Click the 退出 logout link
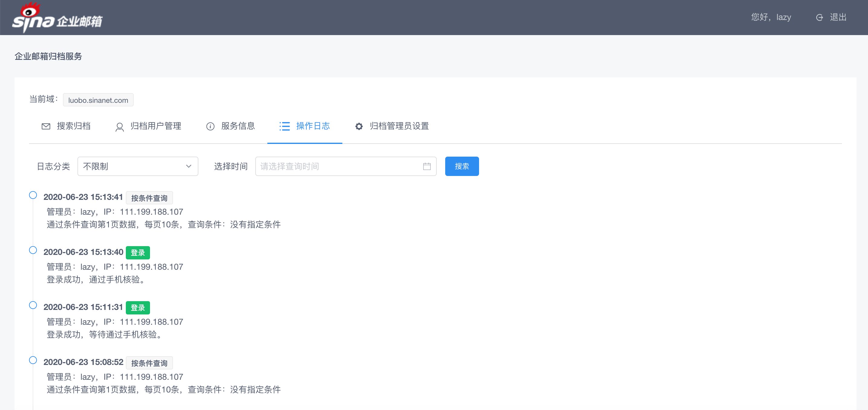This screenshot has height=410, width=868. [838, 17]
